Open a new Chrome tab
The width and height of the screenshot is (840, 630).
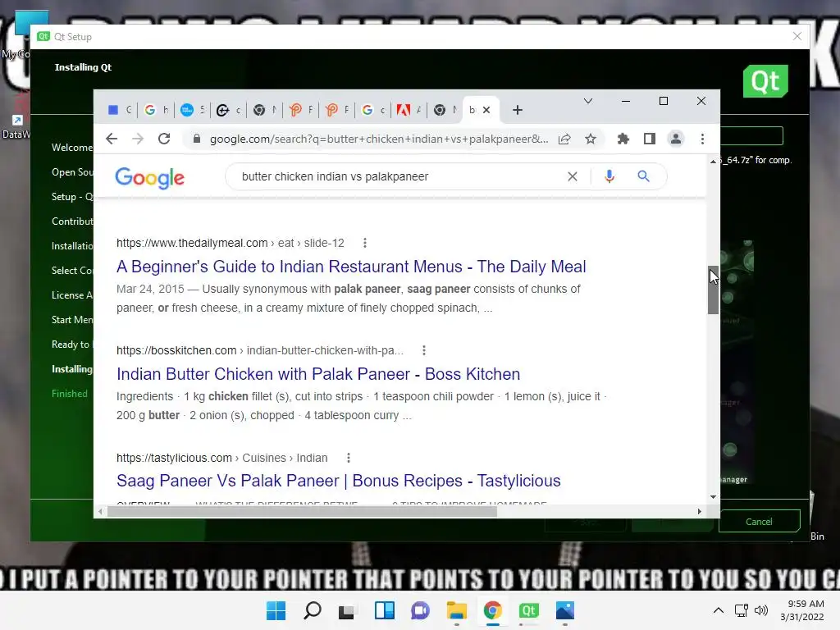point(517,110)
